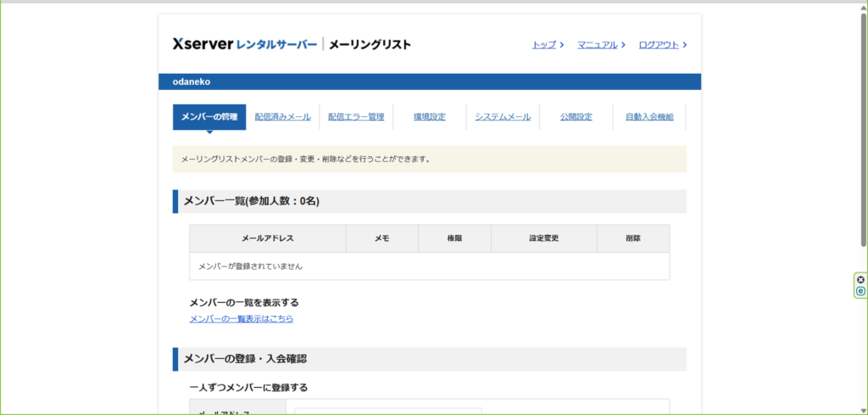Switch to the システムメール tab
Viewport: 868px width, 415px height.
503,117
